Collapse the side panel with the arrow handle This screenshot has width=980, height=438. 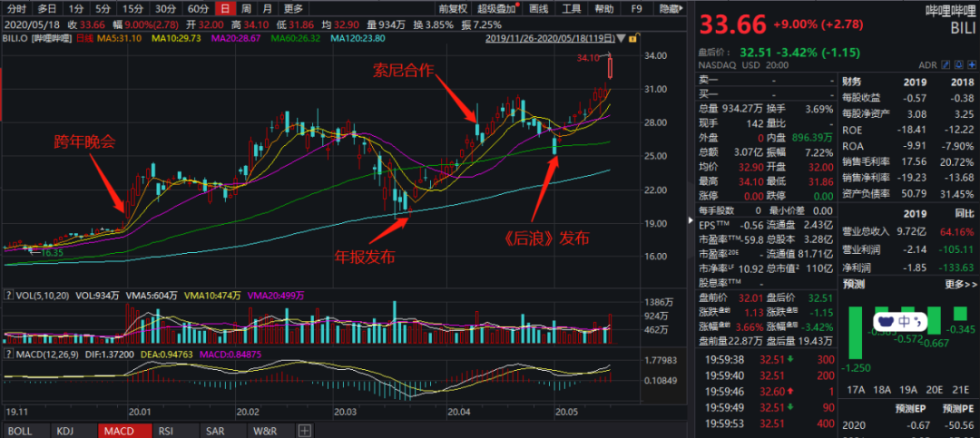coord(690,220)
